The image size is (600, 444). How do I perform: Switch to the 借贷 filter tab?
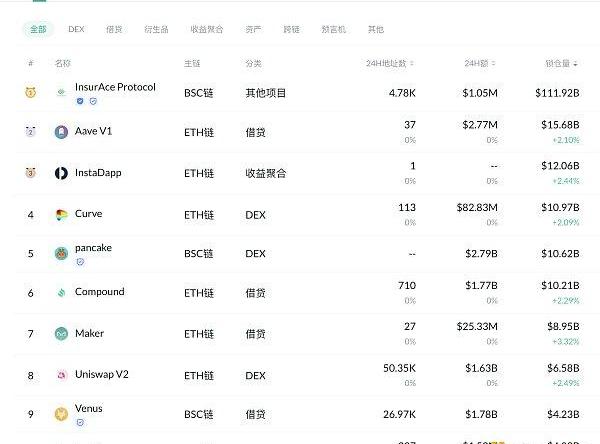point(114,29)
